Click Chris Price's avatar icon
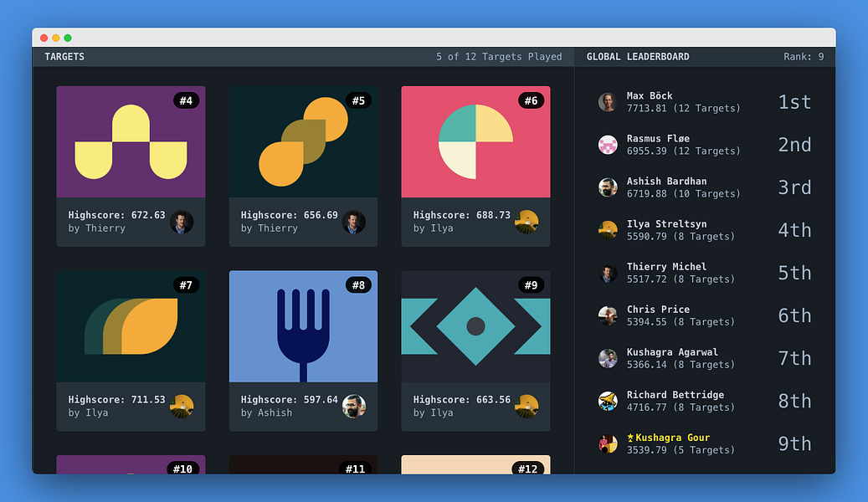 point(608,315)
